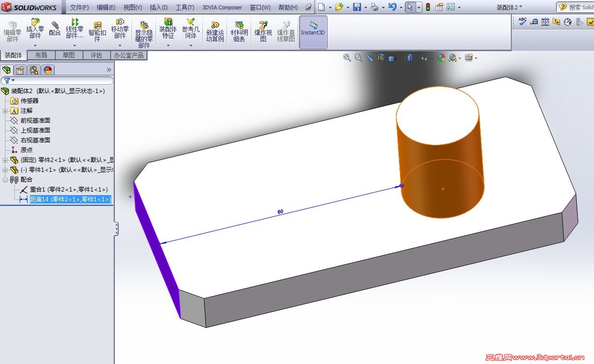Click the 爆炸视图 (Exploded View) tool
The height and width of the screenshot is (364, 594).
tap(263, 31)
